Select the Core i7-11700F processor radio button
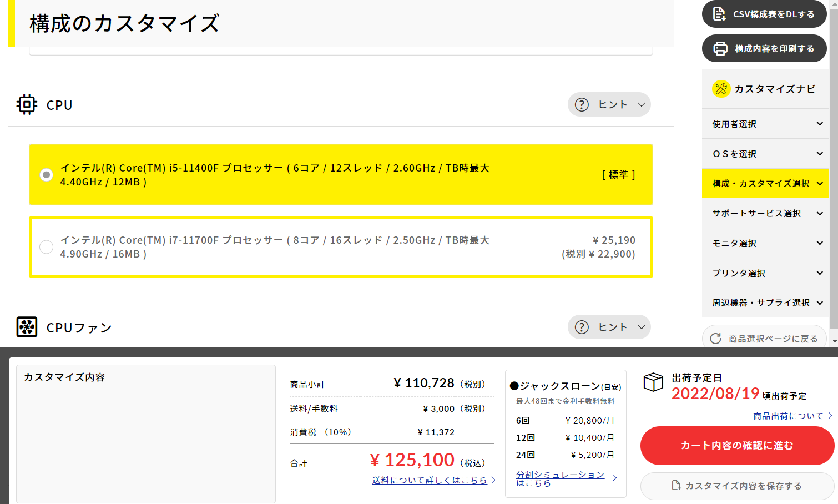838x504 pixels. [47, 247]
